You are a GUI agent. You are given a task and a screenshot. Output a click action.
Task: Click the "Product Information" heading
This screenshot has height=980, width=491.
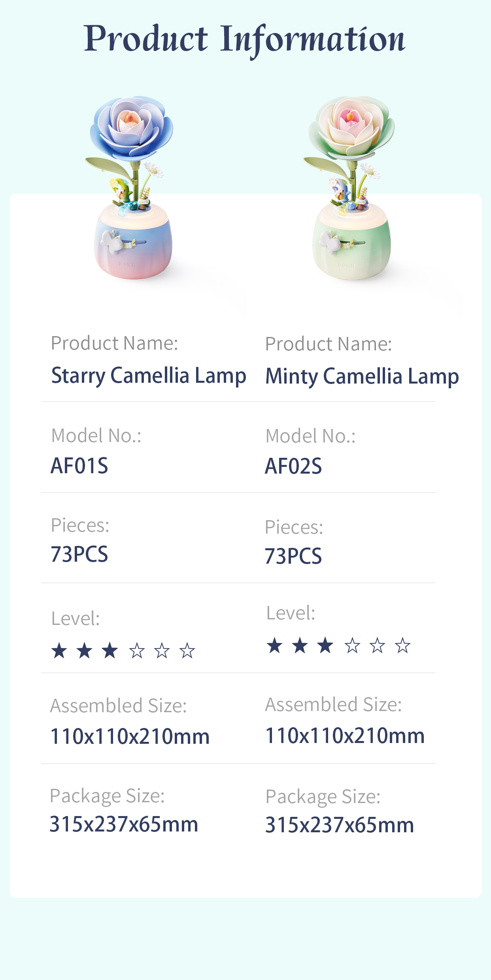[245, 40]
